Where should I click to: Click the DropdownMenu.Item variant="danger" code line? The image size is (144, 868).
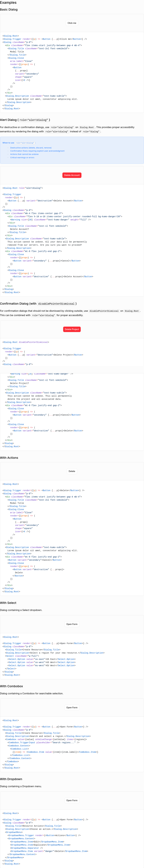(x=49, y=851)
